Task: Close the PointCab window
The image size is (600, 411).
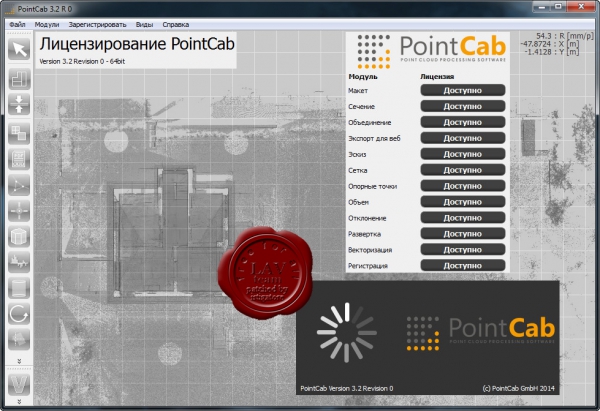Action: 581,7
